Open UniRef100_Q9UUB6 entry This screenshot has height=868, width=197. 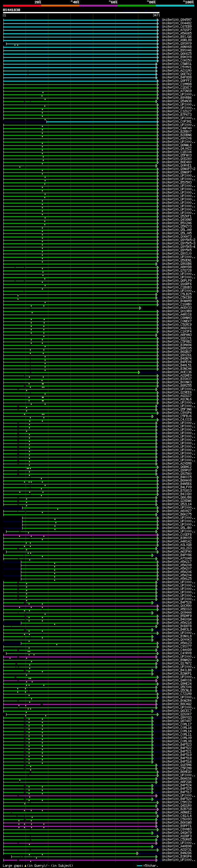point(177,264)
